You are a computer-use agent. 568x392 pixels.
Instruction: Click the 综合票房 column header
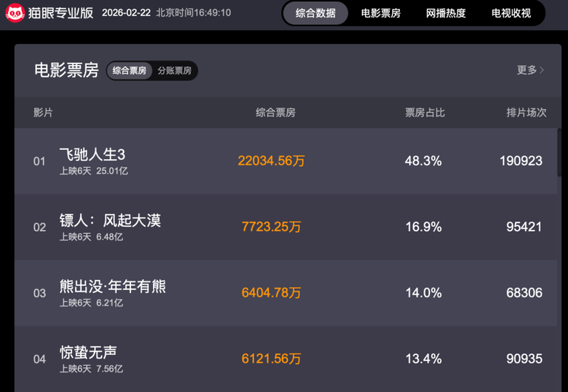point(275,113)
